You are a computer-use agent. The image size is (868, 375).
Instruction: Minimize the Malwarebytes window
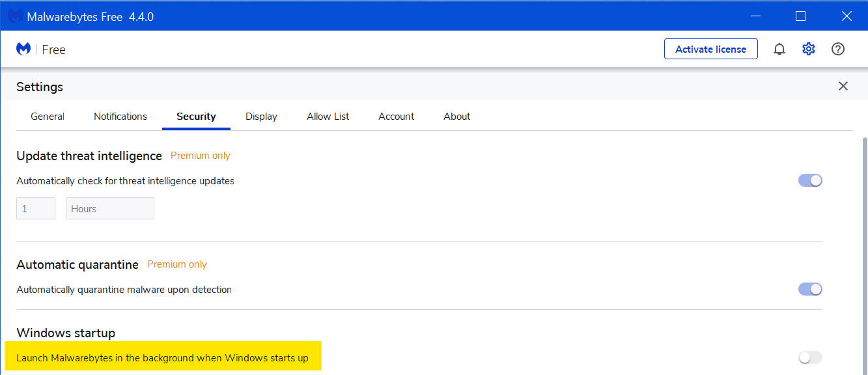click(755, 16)
